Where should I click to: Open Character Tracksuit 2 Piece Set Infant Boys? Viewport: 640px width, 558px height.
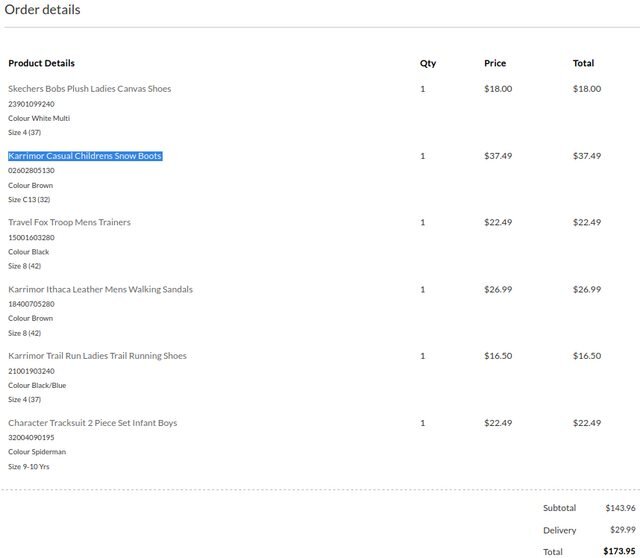93,422
